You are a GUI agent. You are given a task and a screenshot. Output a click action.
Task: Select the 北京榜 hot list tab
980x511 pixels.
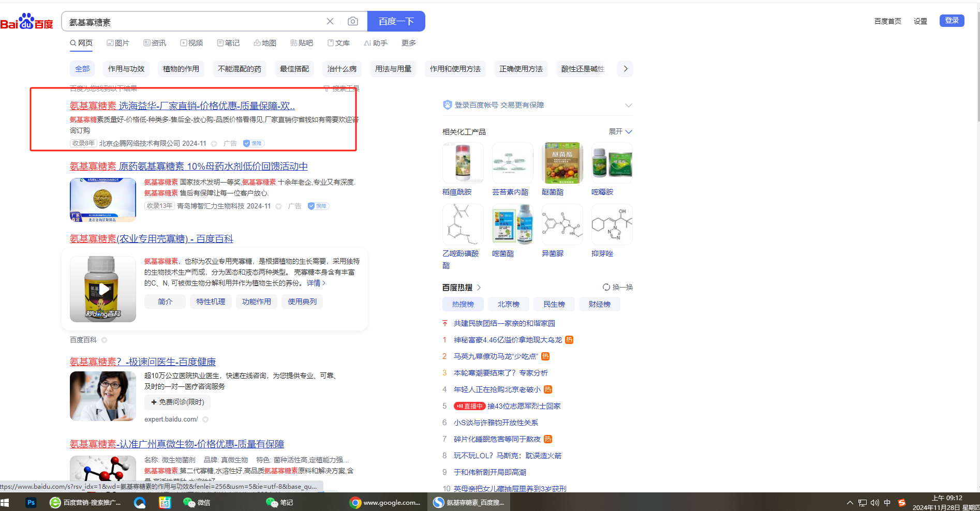coord(509,304)
